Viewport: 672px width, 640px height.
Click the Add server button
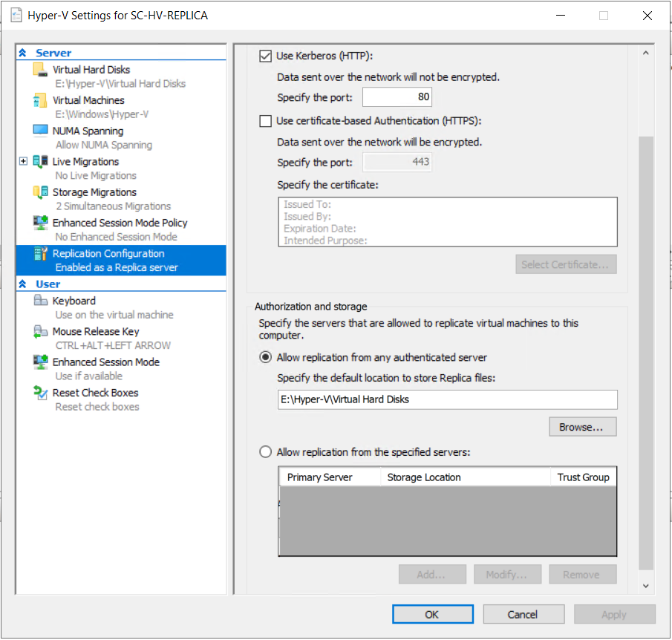pyautogui.click(x=432, y=574)
